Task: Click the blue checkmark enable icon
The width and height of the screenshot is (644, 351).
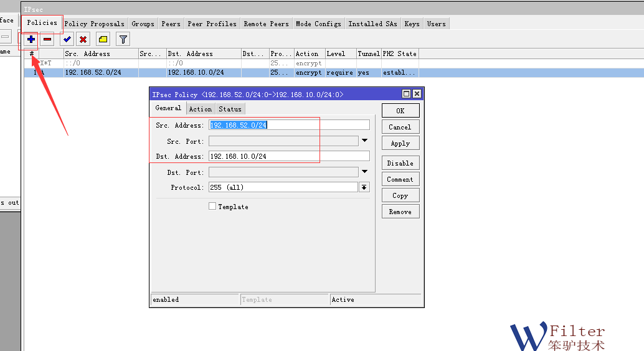Action: [67, 39]
